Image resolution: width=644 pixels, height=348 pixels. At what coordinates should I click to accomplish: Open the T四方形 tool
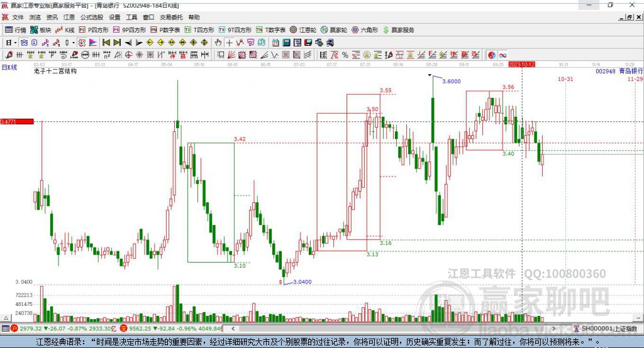pos(199,30)
